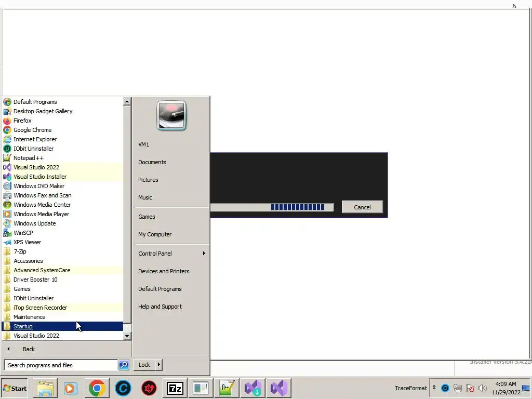532x399 pixels.
Task: Click the search magnifier button
Action: click(x=124, y=365)
